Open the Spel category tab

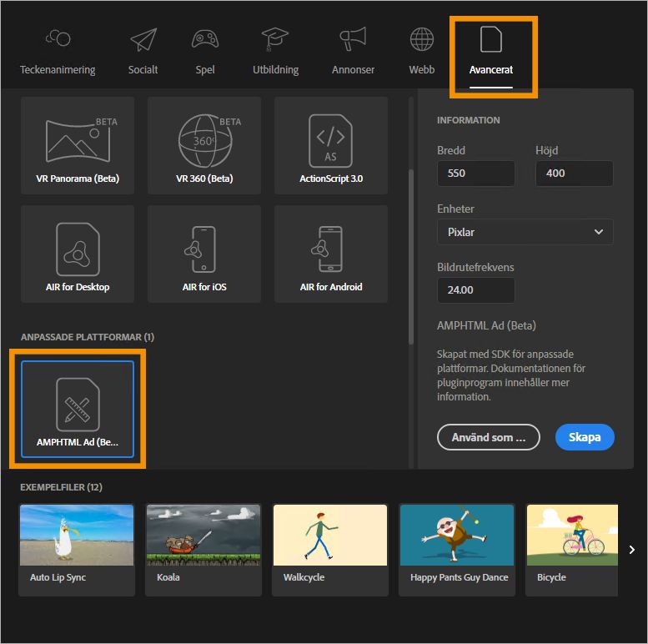pos(205,52)
